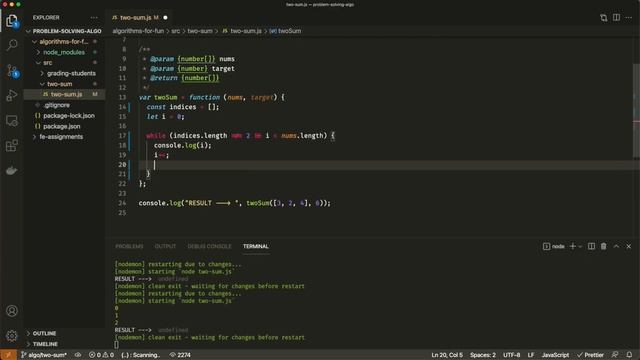This screenshot has height=360, width=640.
Task: Click the remote window indicator in status bar
Action: [8, 355]
